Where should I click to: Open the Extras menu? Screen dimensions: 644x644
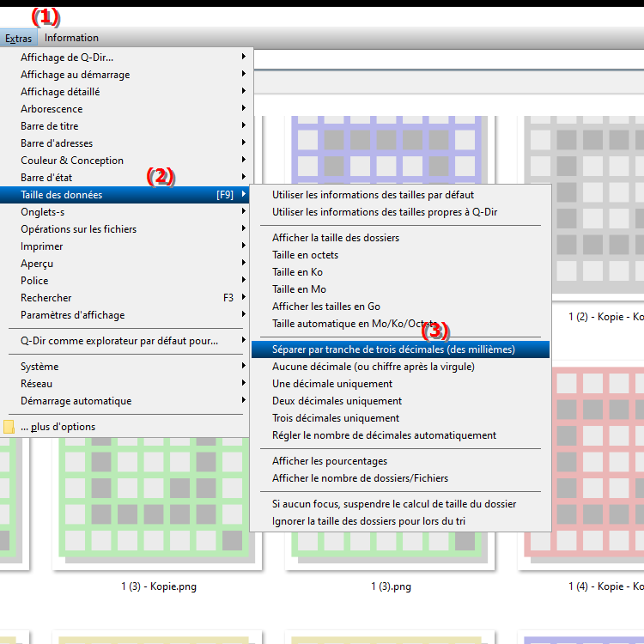19,38
